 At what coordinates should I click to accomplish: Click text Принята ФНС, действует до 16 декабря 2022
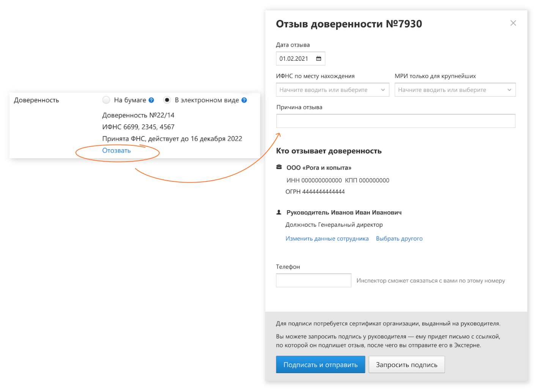172,139
